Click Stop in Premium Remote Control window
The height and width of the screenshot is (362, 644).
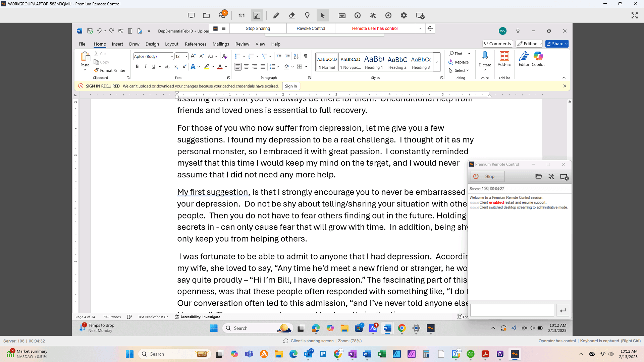(487, 176)
